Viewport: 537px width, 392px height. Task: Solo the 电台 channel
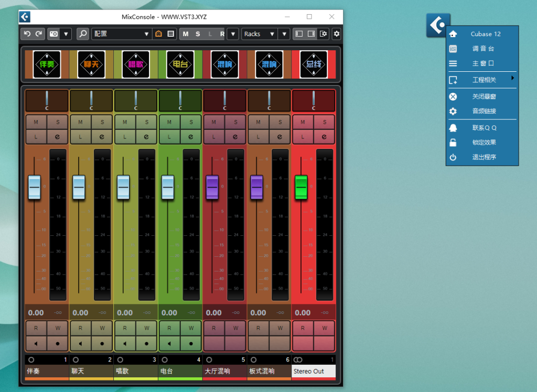click(x=191, y=122)
